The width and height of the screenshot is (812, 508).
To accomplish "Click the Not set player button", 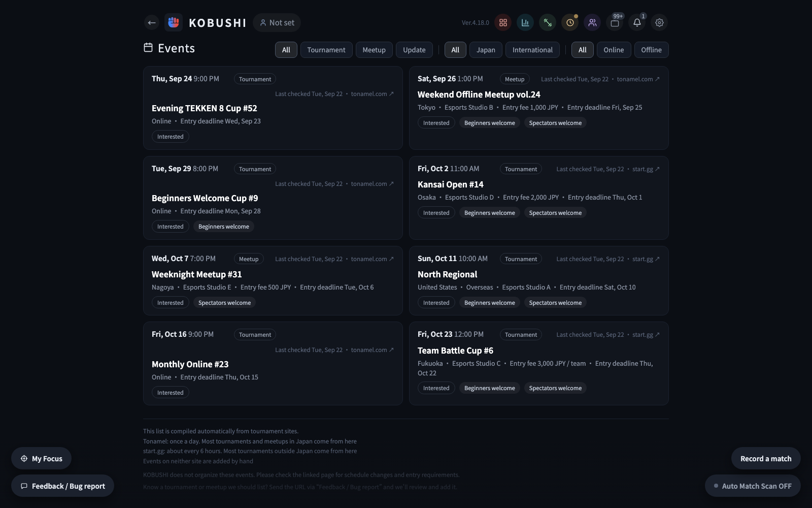I will tap(277, 22).
